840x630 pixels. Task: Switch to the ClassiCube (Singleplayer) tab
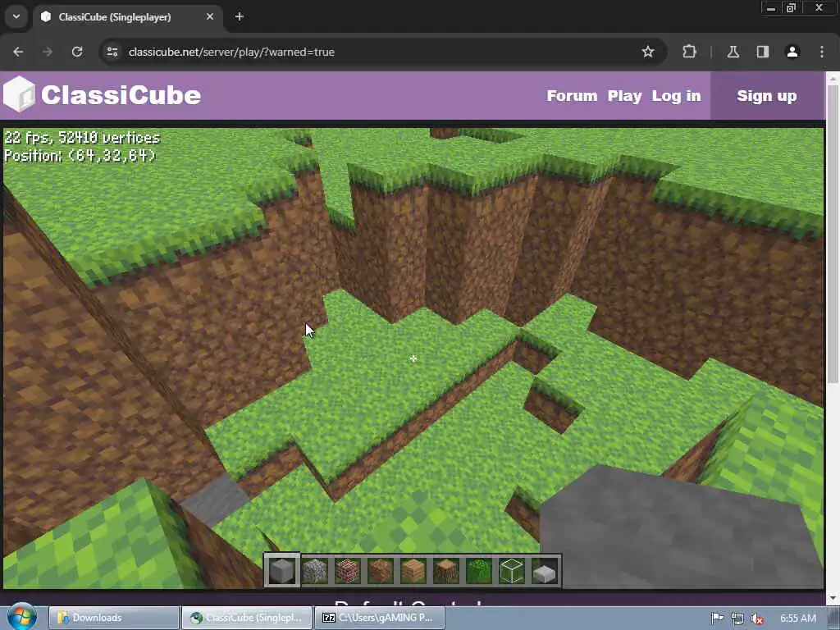(x=127, y=17)
